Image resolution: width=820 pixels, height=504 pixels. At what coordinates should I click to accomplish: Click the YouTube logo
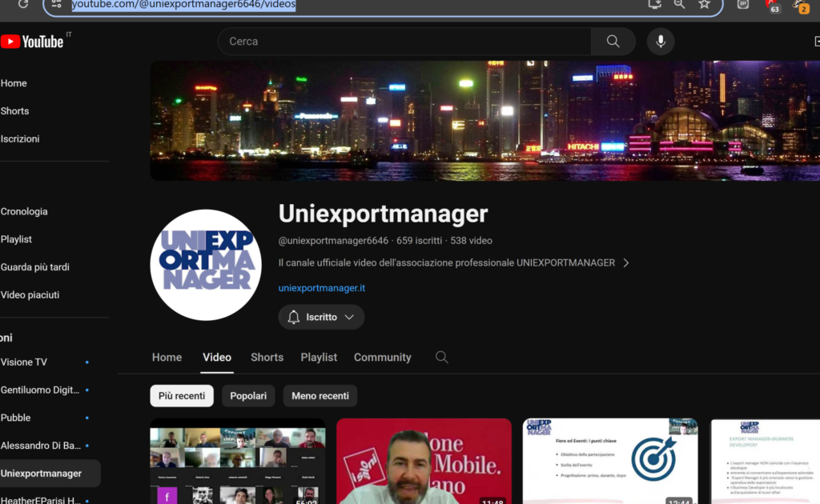point(32,42)
